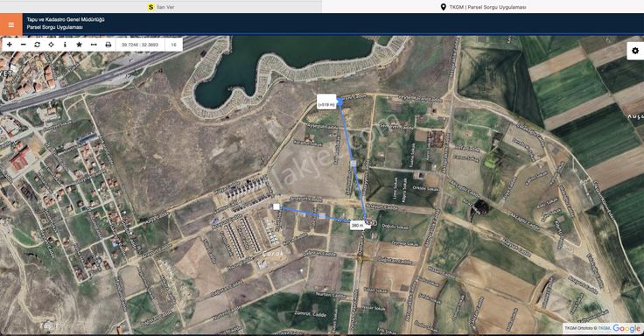Switch to the İlan Ver tab
Screen dimensions: 644x336
coord(161,7)
